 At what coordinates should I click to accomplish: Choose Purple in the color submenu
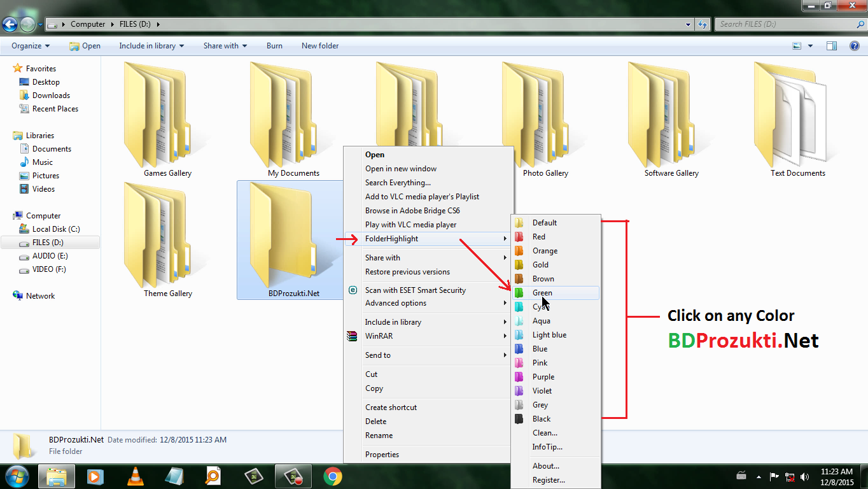556,377
